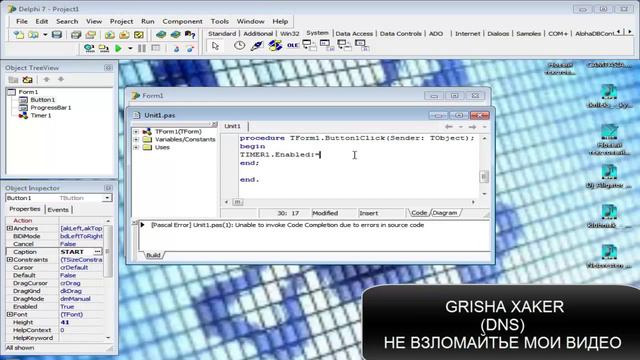Expand TForm1(TForm) in code explorer
Viewport: 640px width, 360px height.
[136, 132]
